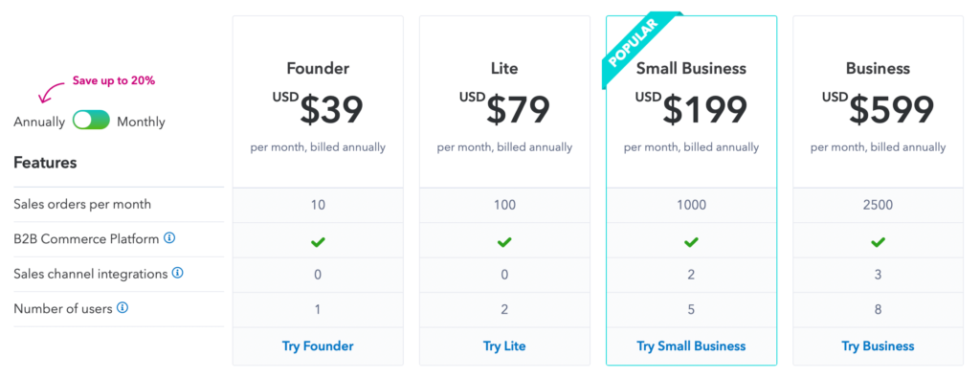Click the Save up to 20% text
This screenshot has height=378, width=980.
114,80
